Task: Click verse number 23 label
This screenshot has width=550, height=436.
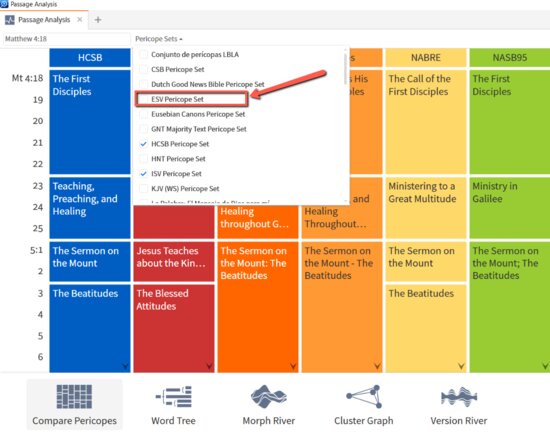Action: (x=38, y=186)
